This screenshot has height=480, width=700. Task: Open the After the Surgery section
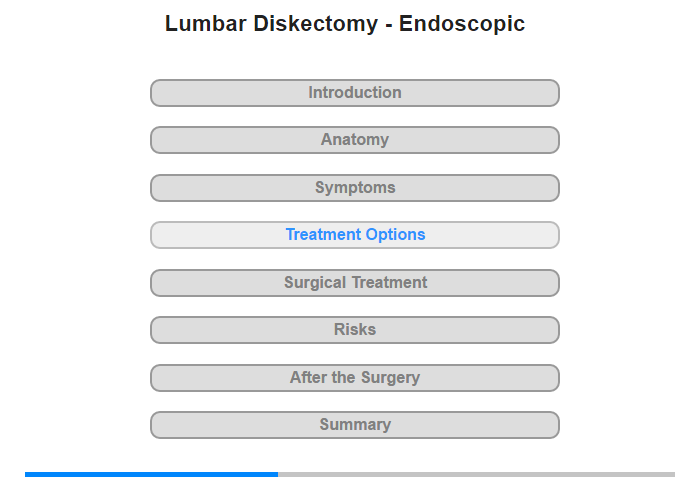354,378
